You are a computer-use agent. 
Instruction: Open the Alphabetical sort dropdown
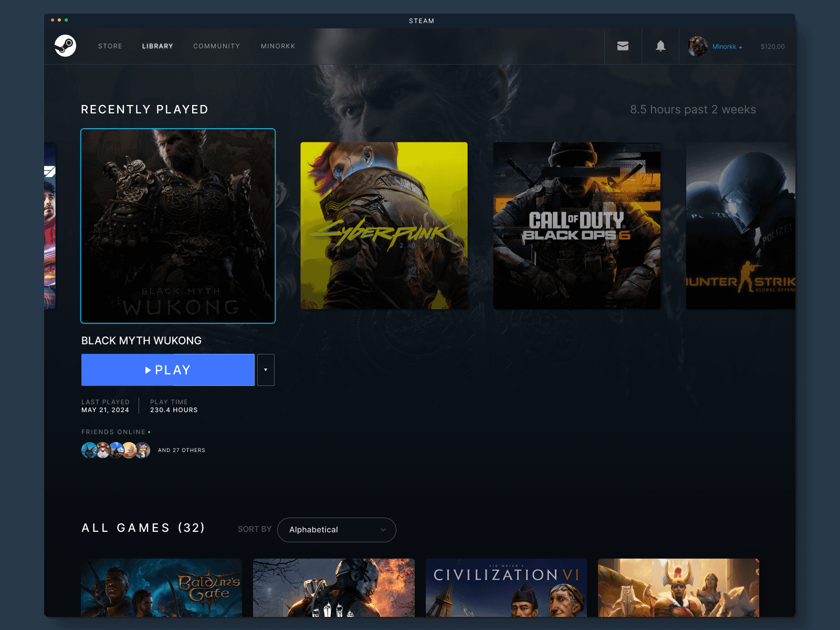[x=337, y=530]
